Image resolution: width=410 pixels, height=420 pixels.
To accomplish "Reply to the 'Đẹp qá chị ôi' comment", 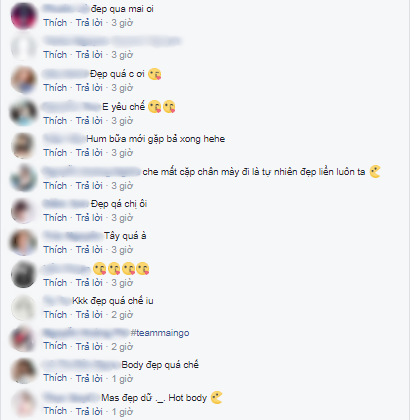I will pos(89,218).
